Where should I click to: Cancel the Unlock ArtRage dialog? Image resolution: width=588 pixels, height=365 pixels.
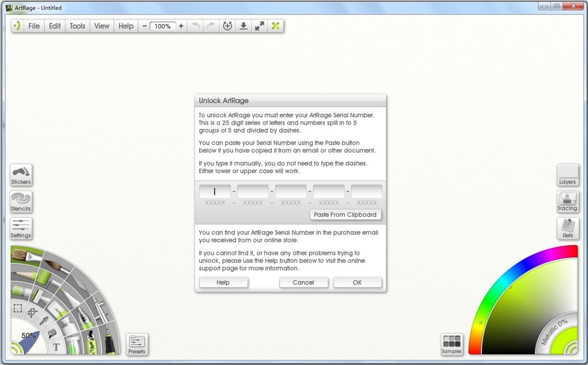point(303,282)
